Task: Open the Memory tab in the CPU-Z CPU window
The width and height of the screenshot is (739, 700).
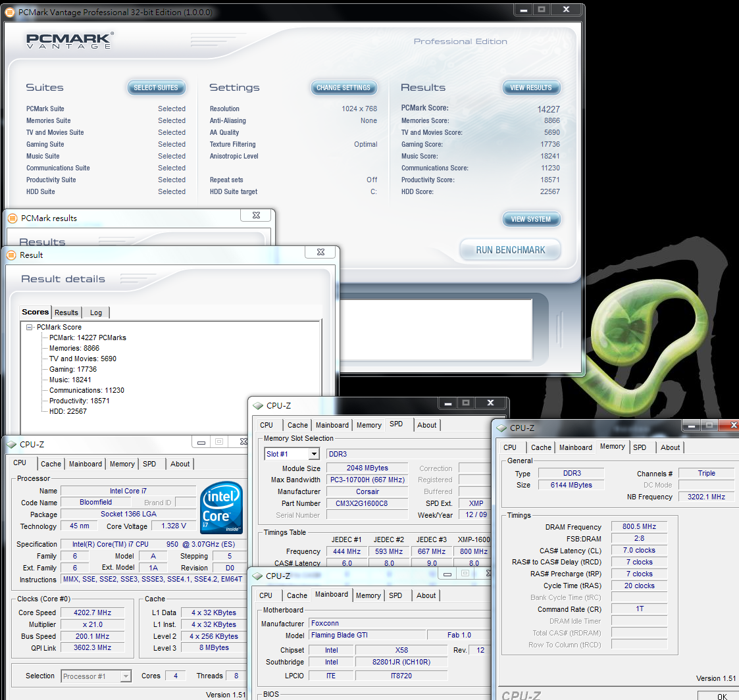Action: [x=122, y=464]
